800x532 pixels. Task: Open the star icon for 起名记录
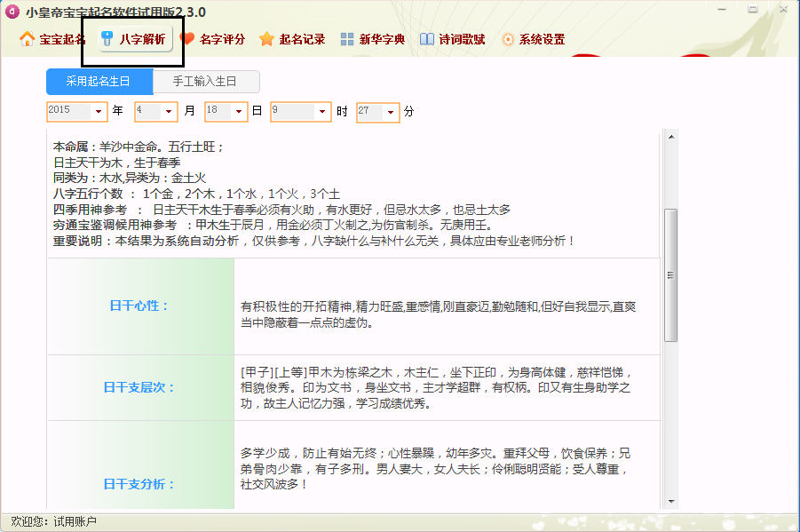click(266, 40)
